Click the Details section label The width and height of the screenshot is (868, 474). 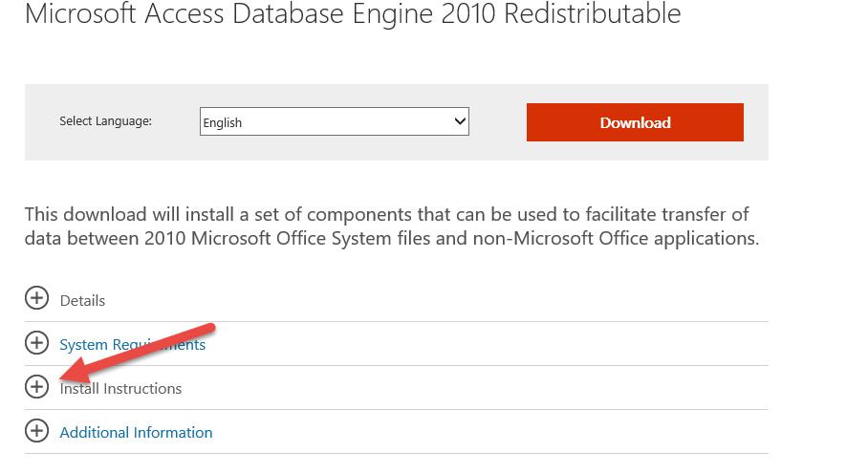[x=82, y=301]
